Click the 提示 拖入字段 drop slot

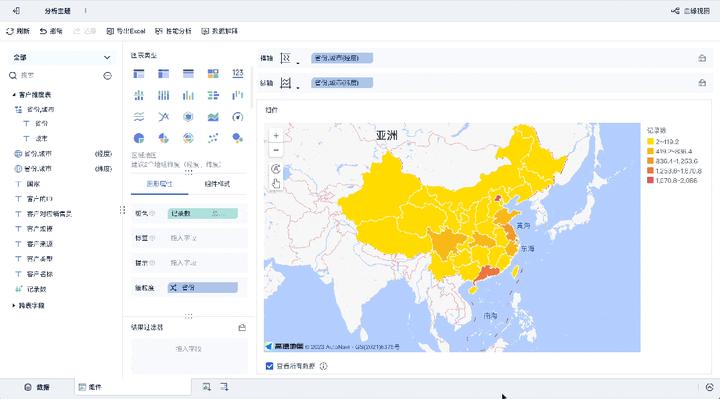coord(202,263)
